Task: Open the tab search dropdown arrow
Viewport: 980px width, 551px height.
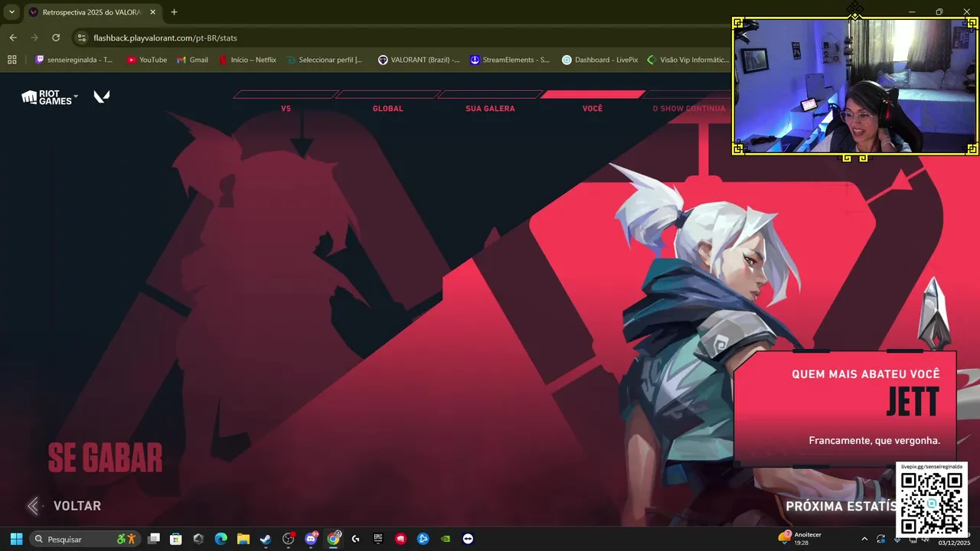Action: click(11, 12)
